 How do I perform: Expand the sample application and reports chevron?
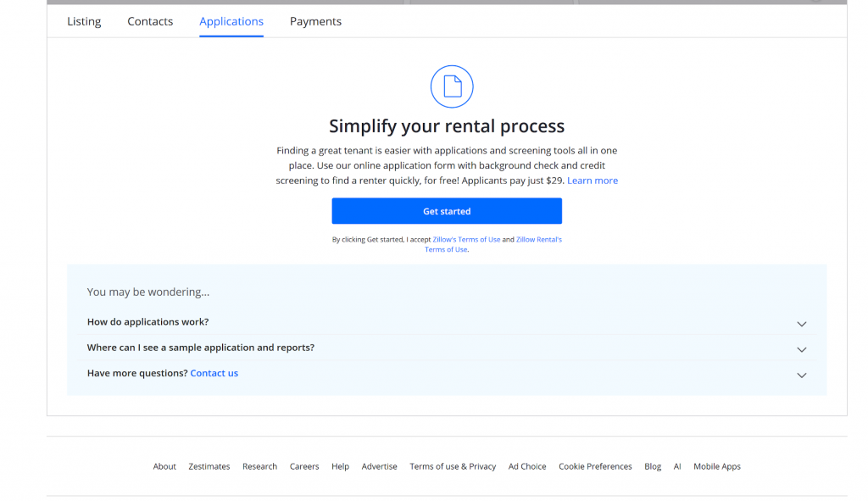(801, 349)
